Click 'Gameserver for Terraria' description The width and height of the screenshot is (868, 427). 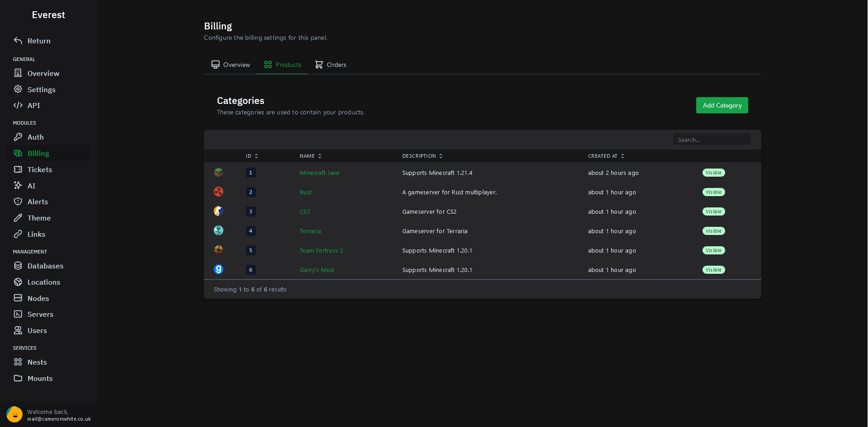(x=434, y=231)
